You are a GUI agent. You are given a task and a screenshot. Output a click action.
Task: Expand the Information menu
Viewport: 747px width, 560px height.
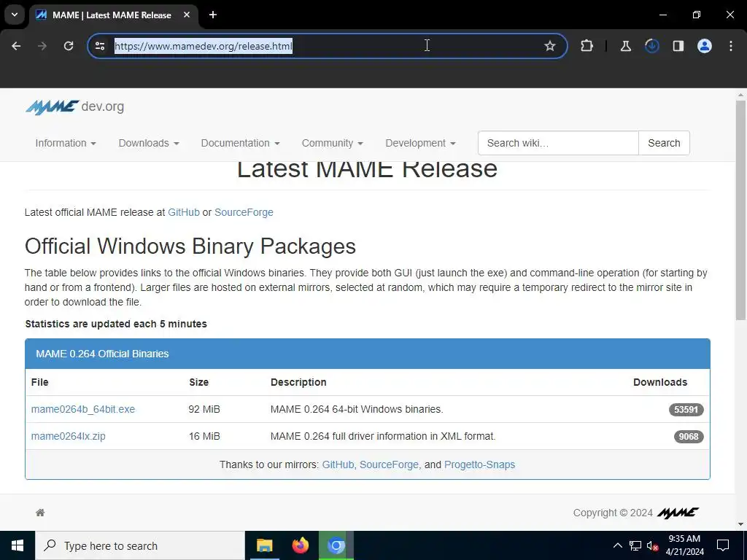(x=66, y=143)
